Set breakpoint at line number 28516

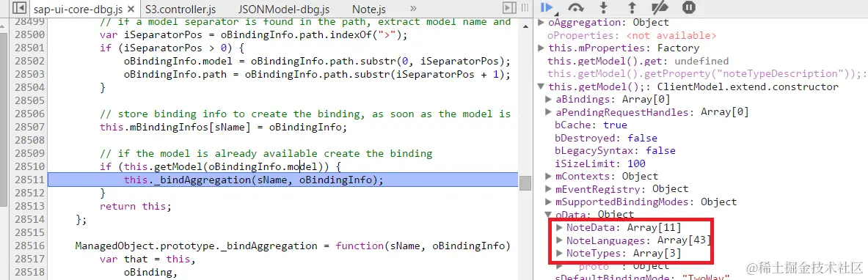pyautogui.click(x=29, y=246)
